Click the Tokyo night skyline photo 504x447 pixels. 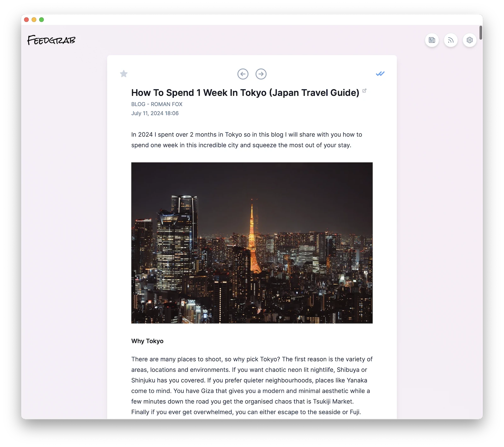[x=252, y=243]
